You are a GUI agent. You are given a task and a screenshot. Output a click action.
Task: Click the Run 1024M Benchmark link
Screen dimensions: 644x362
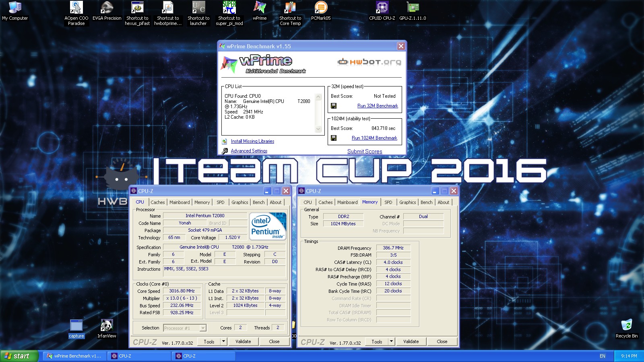(374, 138)
